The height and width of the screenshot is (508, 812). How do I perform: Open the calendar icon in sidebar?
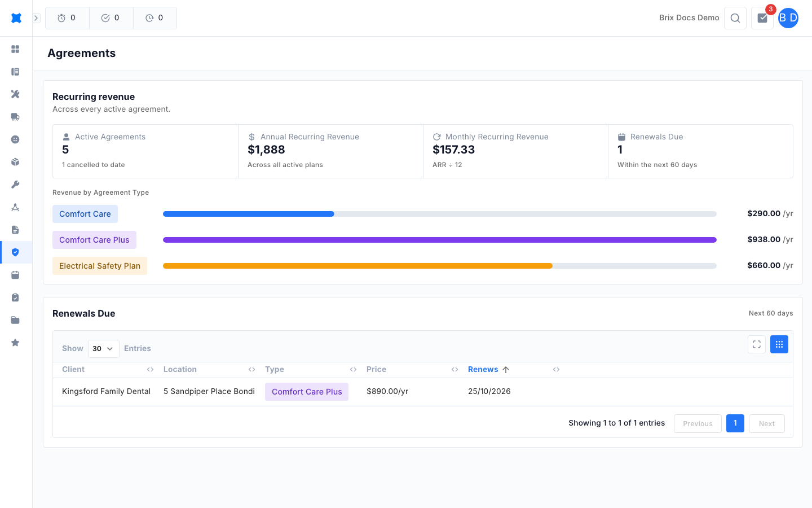pyautogui.click(x=15, y=275)
